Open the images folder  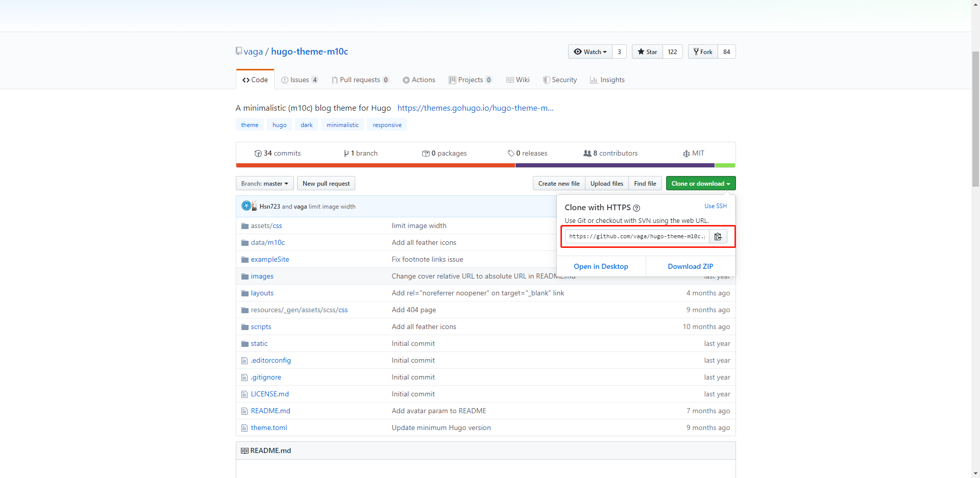tap(262, 276)
